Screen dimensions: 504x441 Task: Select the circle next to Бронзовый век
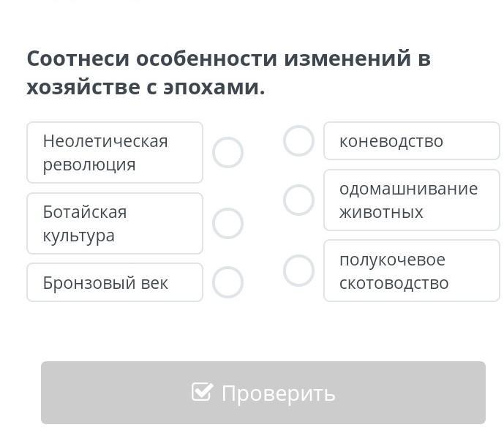click(x=227, y=282)
